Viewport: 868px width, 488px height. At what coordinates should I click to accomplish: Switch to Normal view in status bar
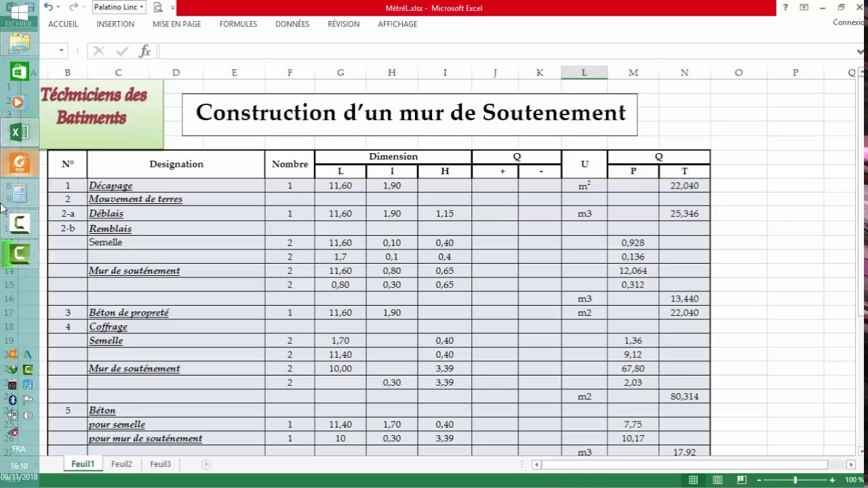coord(693,480)
